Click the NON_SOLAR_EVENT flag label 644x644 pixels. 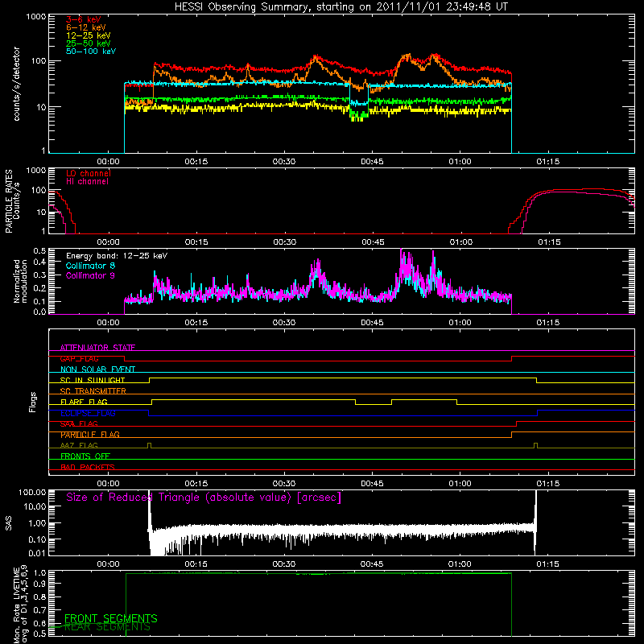click(97, 369)
